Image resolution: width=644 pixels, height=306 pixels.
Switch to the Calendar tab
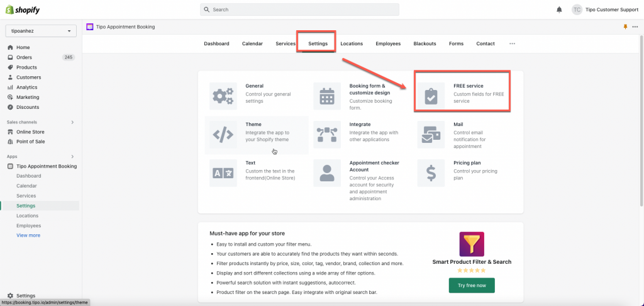[x=252, y=43]
